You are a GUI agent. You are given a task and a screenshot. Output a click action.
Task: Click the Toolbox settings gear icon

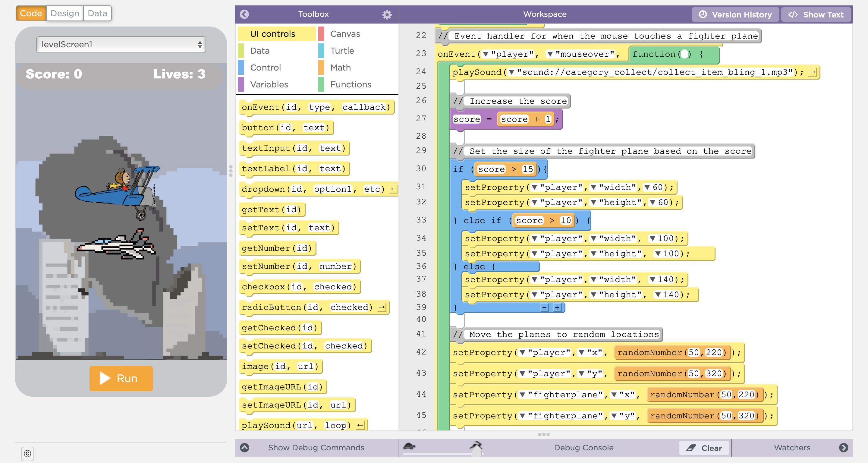pyautogui.click(x=387, y=14)
